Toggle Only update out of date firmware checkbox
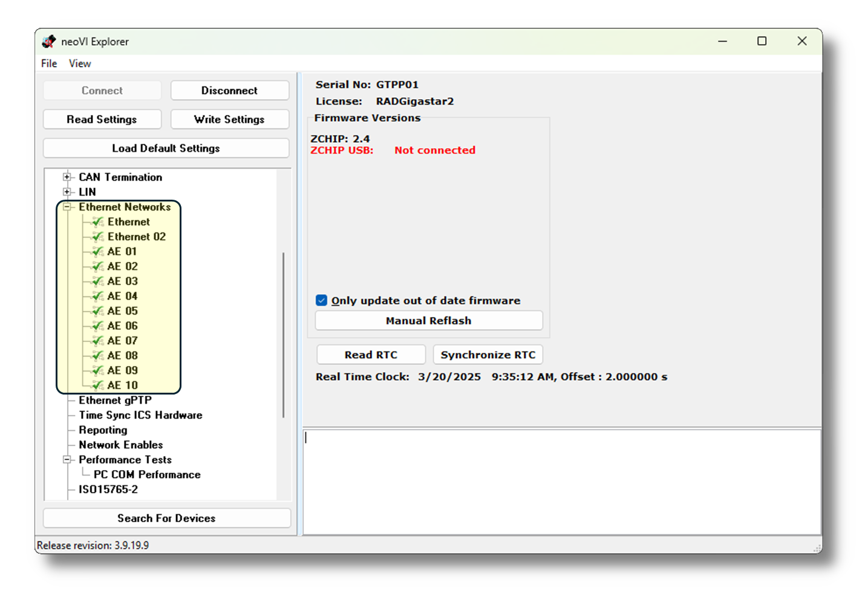868x593 pixels. pyautogui.click(x=322, y=301)
